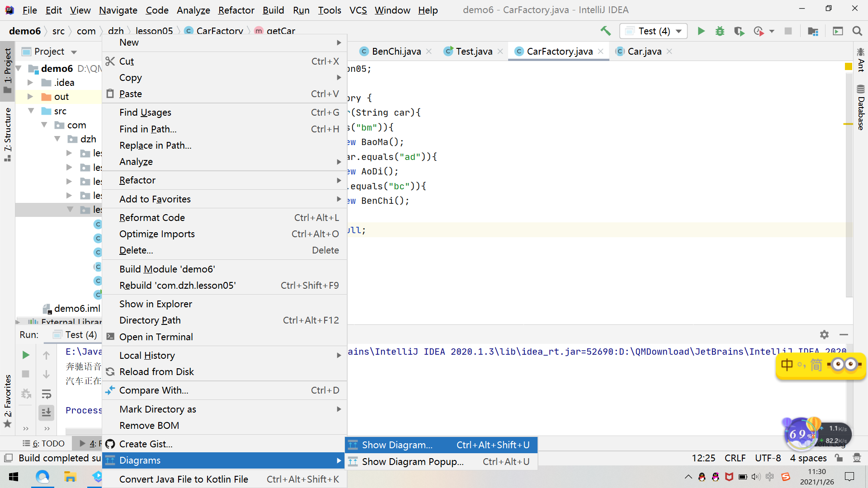Toggle soft-wrap in the Run console

46,394
